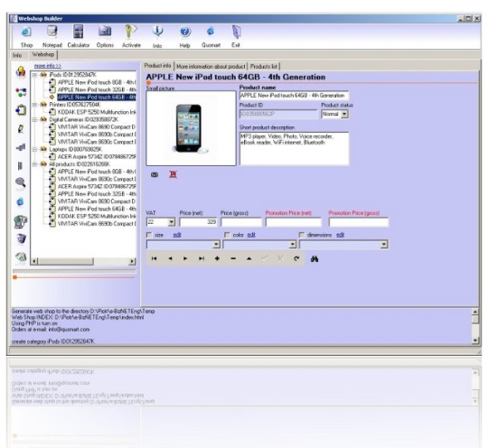
Task: Switch to the Info tab
Action: [x=17, y=55]
